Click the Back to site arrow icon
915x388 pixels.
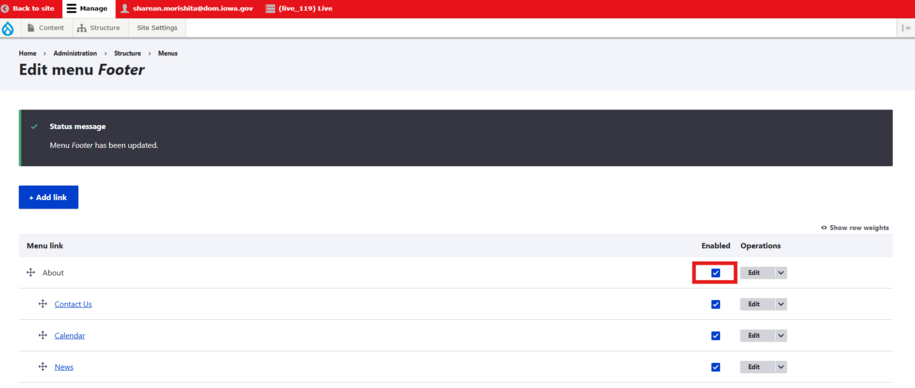(x=5, y=9)
